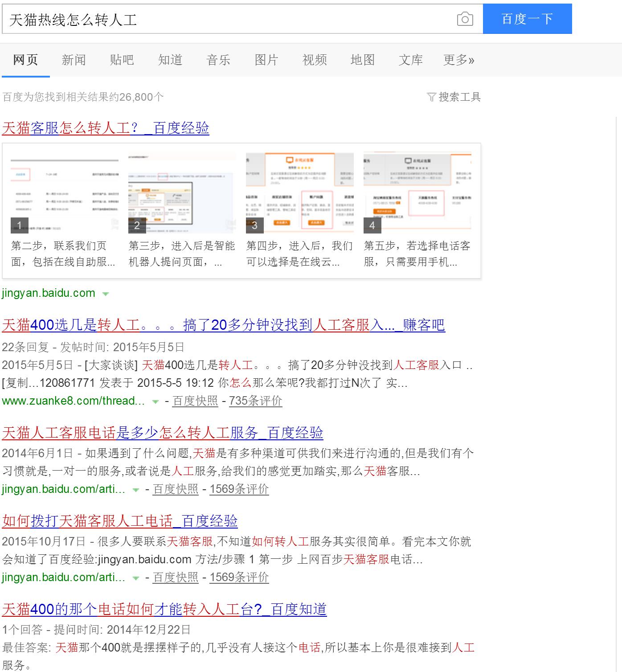Switch to the 贴吧 tab
Screen dimensions: 622x672
coord(122,60)
